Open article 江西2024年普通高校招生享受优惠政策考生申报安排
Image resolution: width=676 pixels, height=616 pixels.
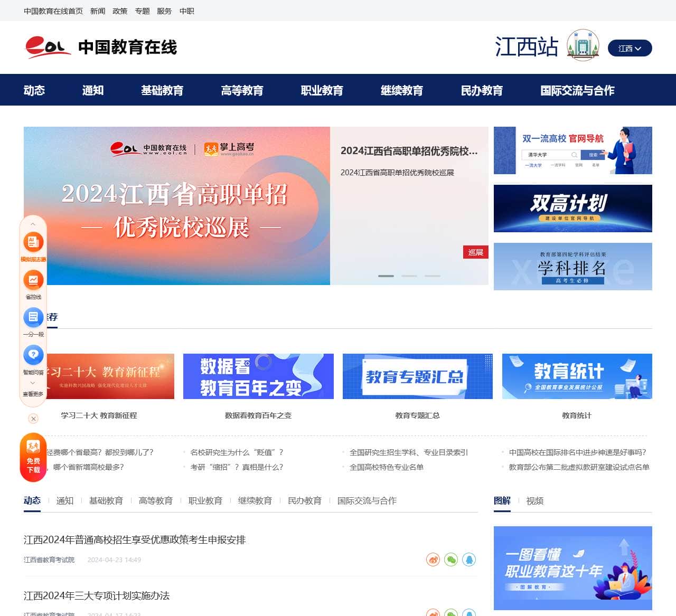[x=136, y=540]
